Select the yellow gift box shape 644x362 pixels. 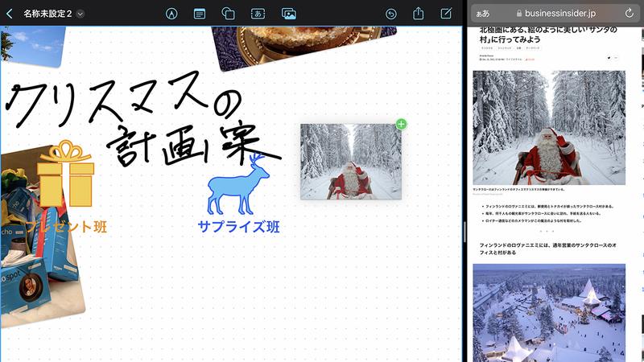click(x=66, y=173)
